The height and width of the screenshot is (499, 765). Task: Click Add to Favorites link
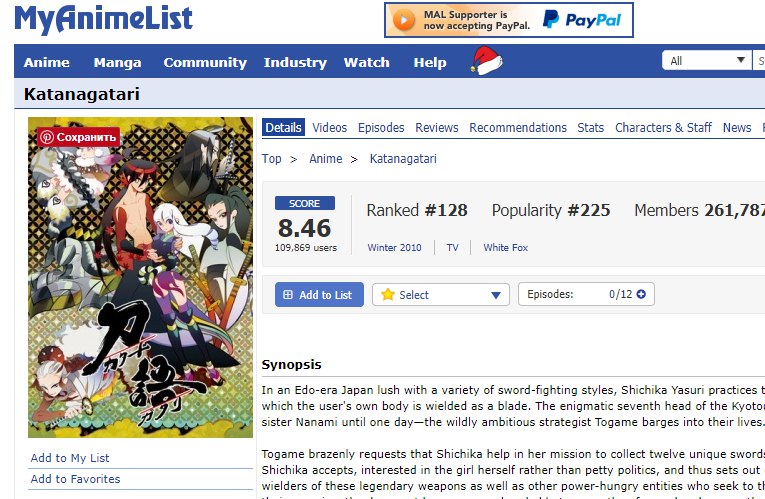coord(75,479)
